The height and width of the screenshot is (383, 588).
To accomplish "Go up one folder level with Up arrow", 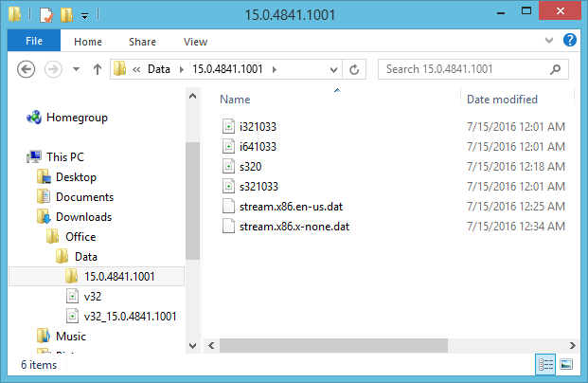I will click(97, 69).
